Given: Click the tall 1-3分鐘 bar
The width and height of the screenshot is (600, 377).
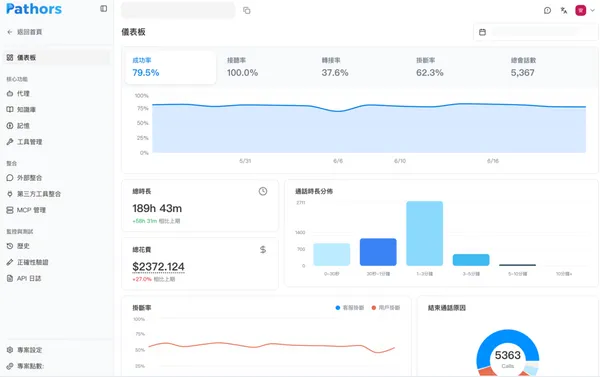Looking at the screenshot, I should (x=425, y=233).
